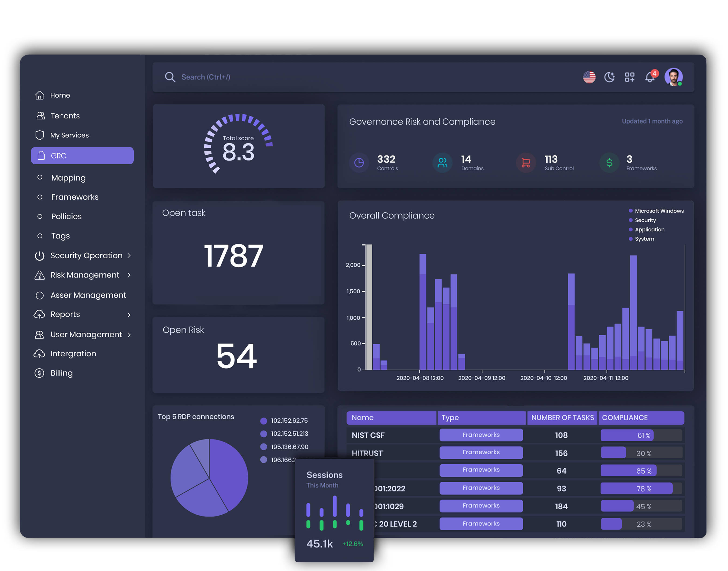This screenshot has height=571, width=728.
Task: Click the Domains users icon
Action: (x=442, y=163)
